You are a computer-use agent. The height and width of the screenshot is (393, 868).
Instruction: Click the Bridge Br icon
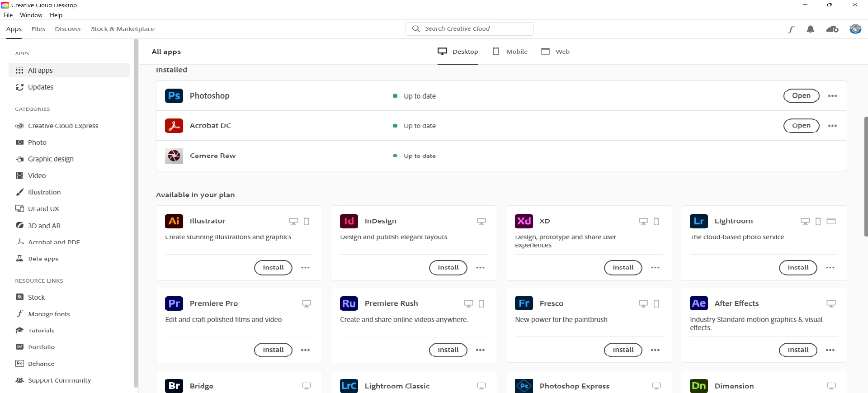pos(174,386)
